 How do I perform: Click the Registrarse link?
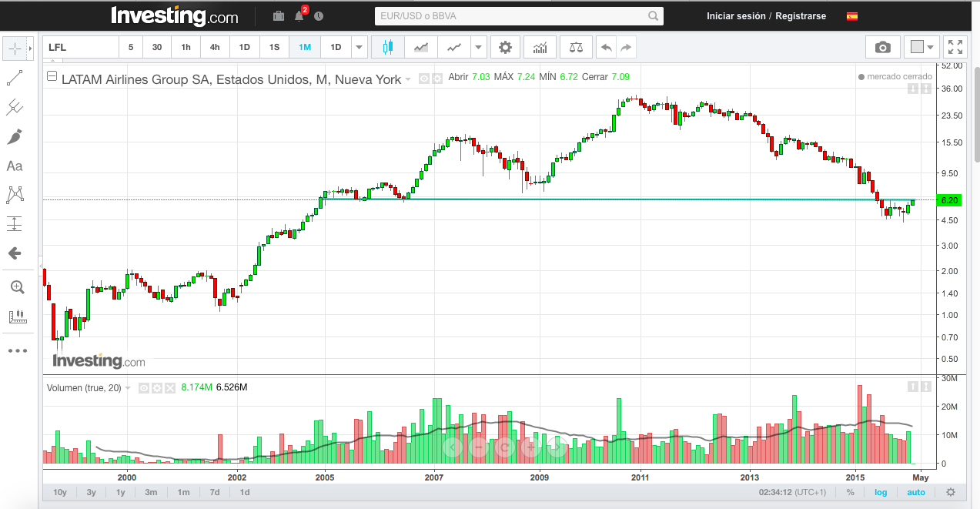point(801,16)
